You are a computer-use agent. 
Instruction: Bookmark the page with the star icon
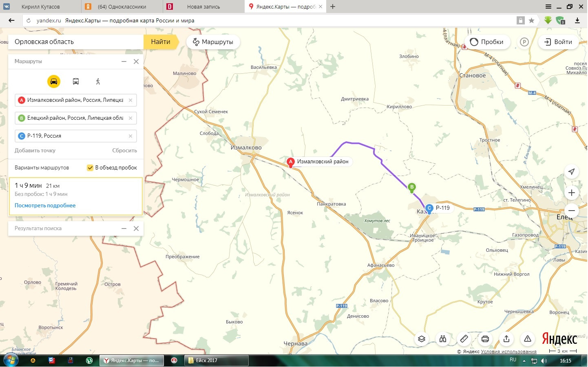tap(531, 20)
